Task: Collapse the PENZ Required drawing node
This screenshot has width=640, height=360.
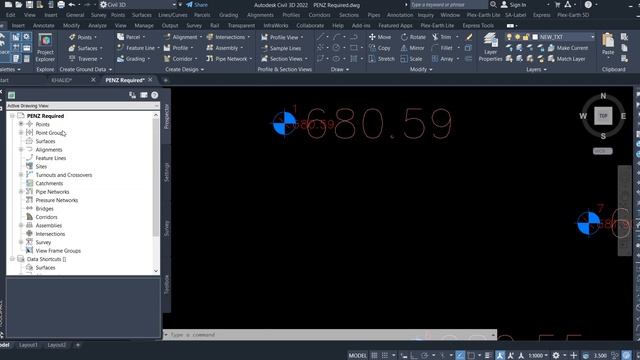Action: (12, 116)
